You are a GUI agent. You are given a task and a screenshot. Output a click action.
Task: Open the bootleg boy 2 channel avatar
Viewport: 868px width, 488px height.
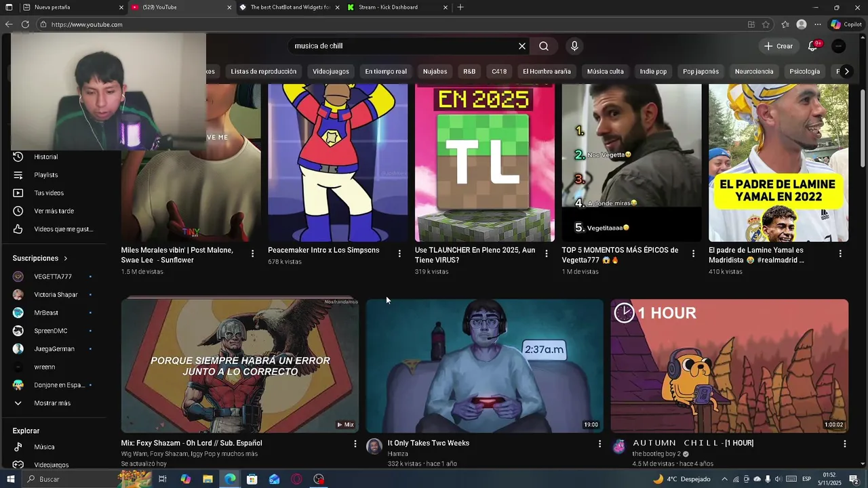click(x=619, y=446)
